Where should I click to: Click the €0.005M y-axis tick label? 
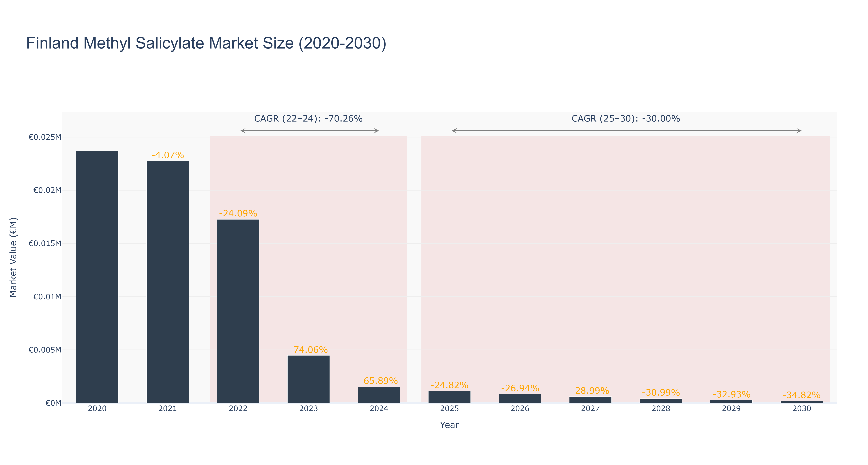click(45, 350)
